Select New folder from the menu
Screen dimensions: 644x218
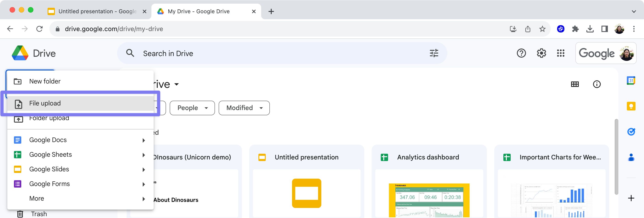coord(80,81)
